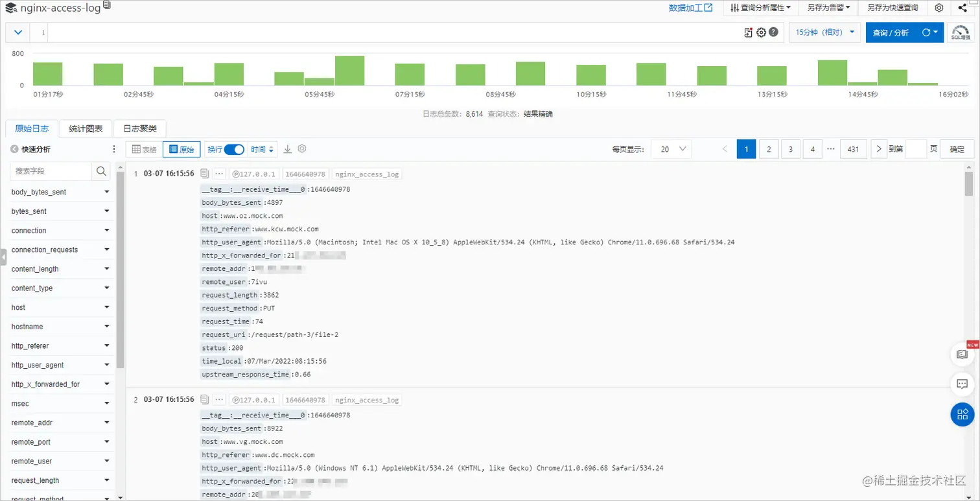
Task: Expand body_bytes_sent field in quick analysis
Action: click(107, 192)
